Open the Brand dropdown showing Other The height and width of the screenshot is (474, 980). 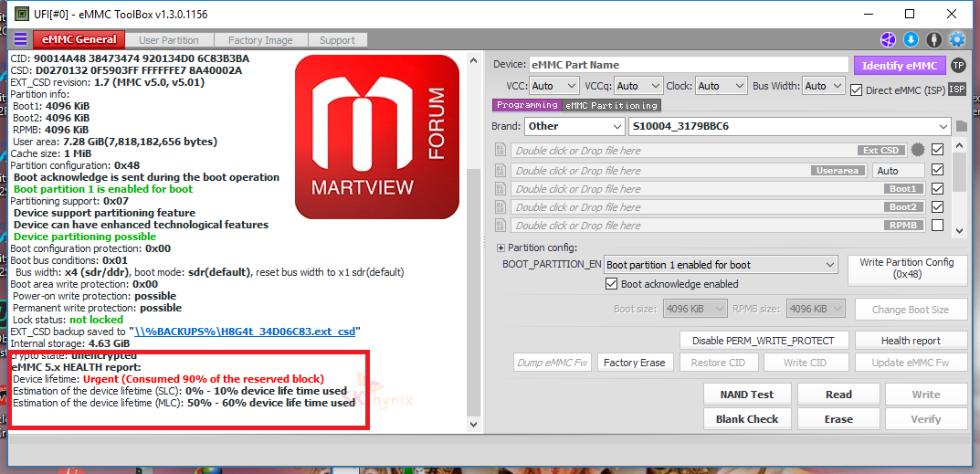[574, 126]
